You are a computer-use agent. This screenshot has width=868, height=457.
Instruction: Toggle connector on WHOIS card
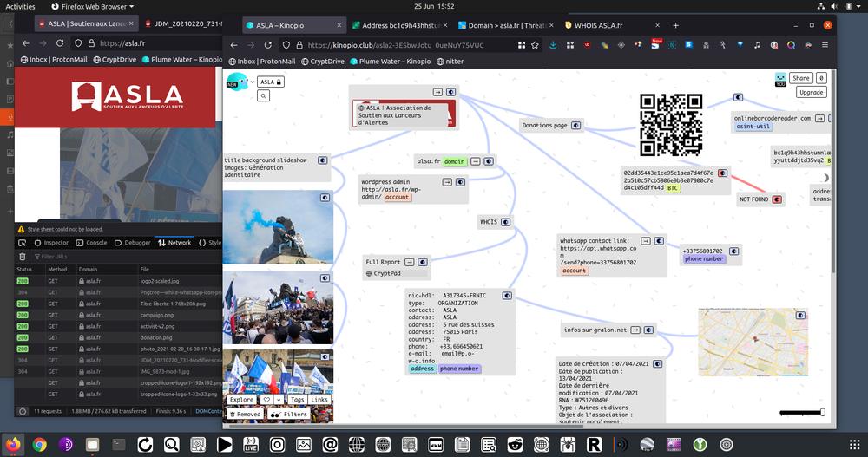(505, 222)
